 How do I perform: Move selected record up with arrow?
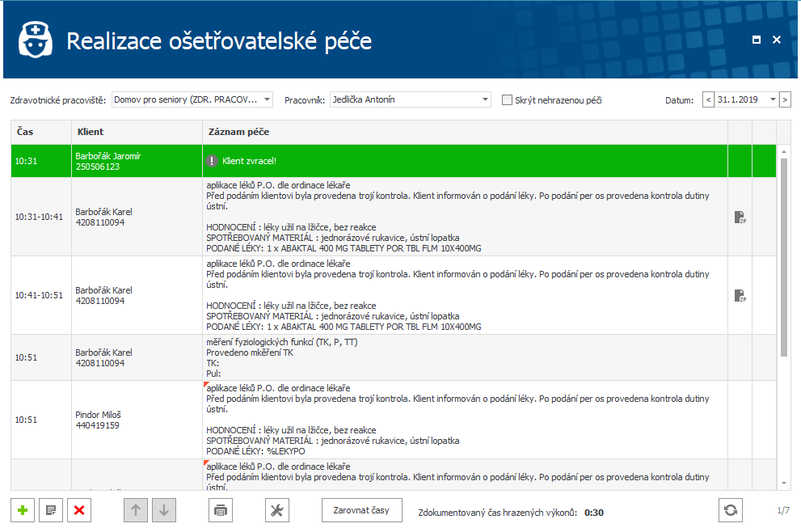[x=136, y=510]
